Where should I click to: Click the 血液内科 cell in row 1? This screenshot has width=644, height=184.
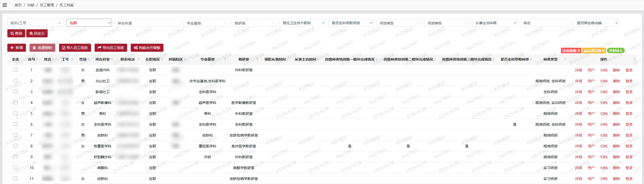coord(102,70)
